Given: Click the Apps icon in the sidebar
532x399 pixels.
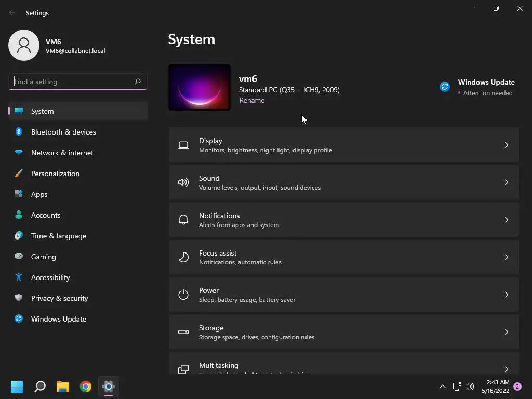Looking at the screenshot, I should (19, 194).
